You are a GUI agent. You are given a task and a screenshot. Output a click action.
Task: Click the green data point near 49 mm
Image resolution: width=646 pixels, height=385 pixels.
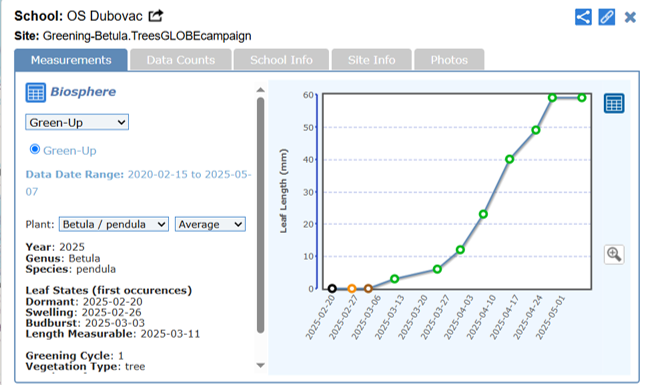tap(536, 130)
